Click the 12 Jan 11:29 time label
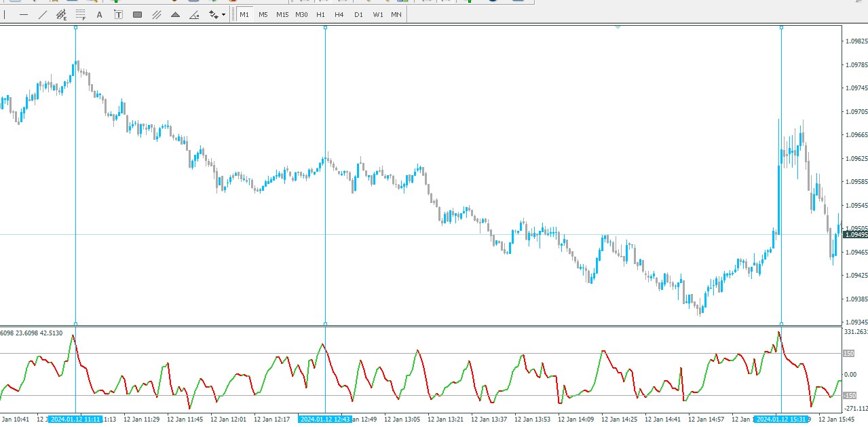The width and height of the screenshot is (868, 427). click(143, 420)
